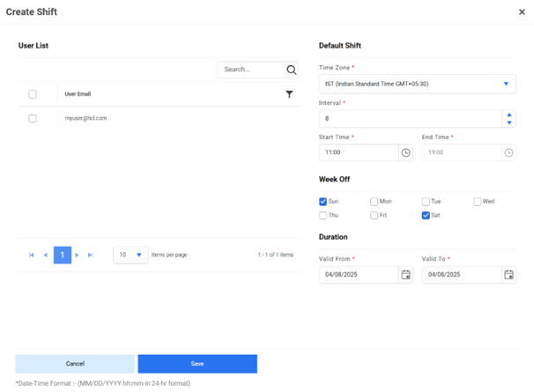
Task: Go to the next page of users
Action: click(x=78, y=255)
